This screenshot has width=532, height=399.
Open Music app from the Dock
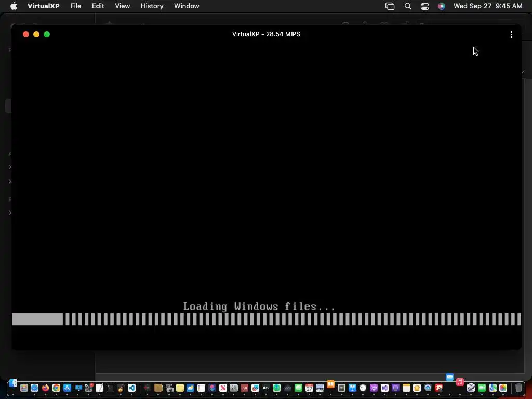pyautogui.click(x=460, y=382)
